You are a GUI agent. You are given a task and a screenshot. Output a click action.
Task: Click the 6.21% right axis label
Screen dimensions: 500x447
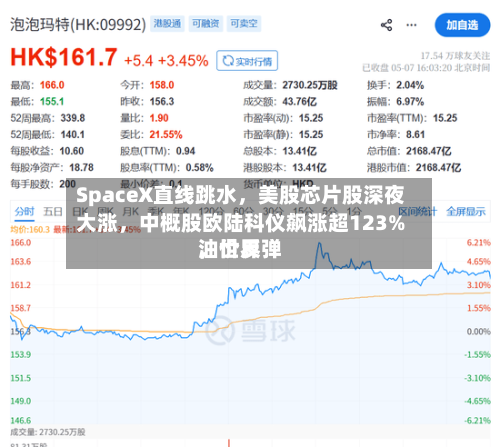(x=478, y=243)
